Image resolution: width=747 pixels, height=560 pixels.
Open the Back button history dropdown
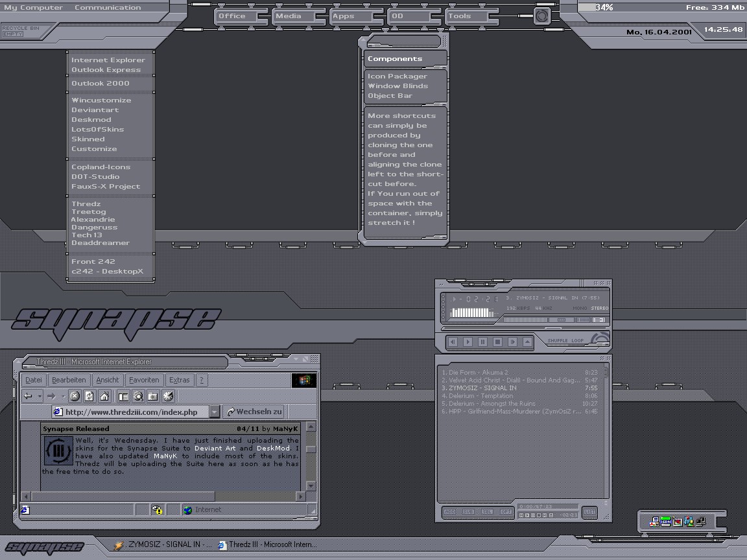40,396
